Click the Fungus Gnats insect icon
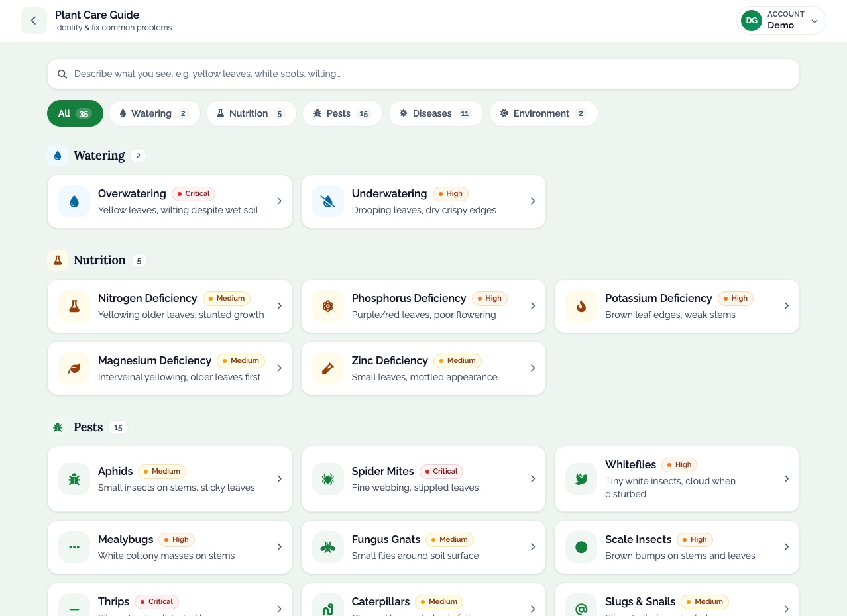The width and height of the screenshot is (847, 616). pyautogui.click(x=328, y=547)
